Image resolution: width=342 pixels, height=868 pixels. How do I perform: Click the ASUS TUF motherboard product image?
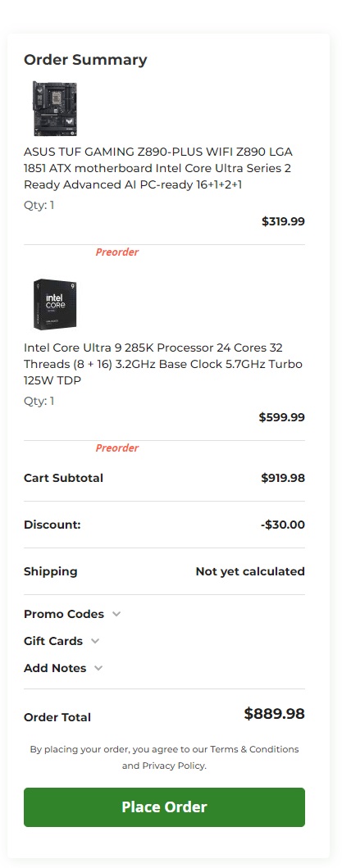coord(54,108)
